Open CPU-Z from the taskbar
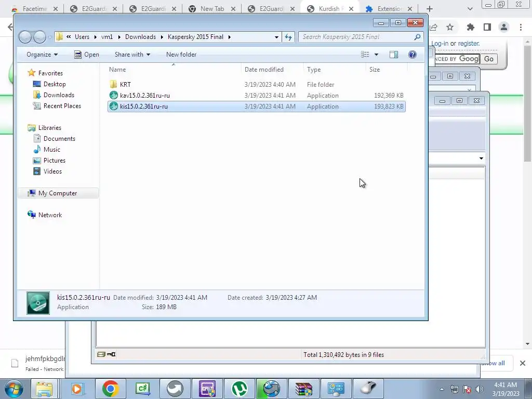Viewport: 532px width, 399px height. (x=207, y=389)
